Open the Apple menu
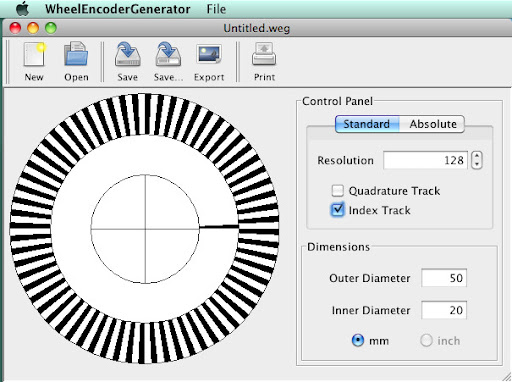The image size is (512, 382). click(23, 9)
